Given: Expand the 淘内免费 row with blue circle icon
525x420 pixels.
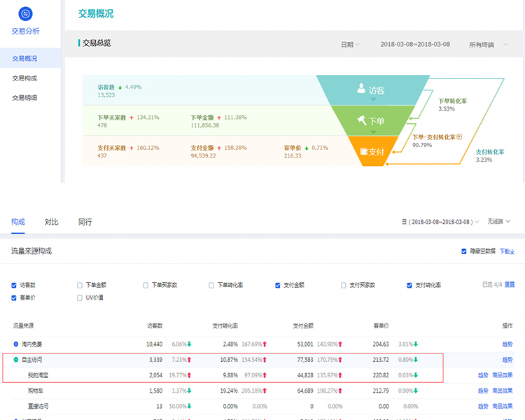Looking at the screenshot, I should [15, 344].
